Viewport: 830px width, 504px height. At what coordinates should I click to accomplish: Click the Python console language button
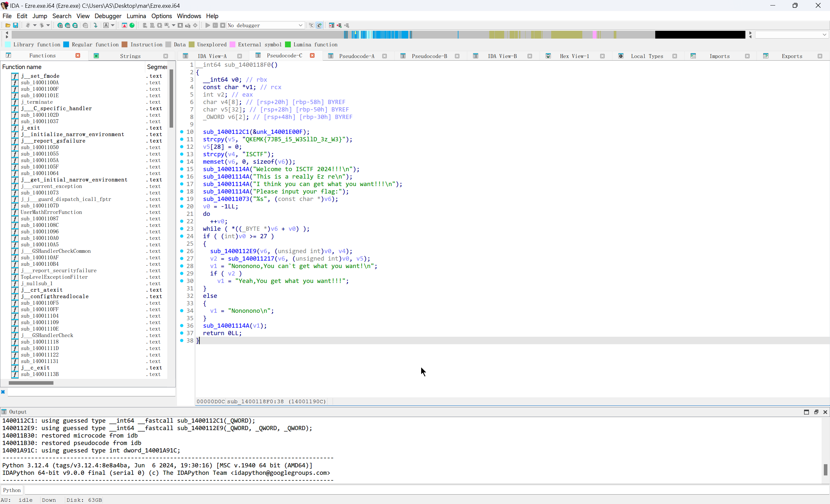click(x=12, y=490)
